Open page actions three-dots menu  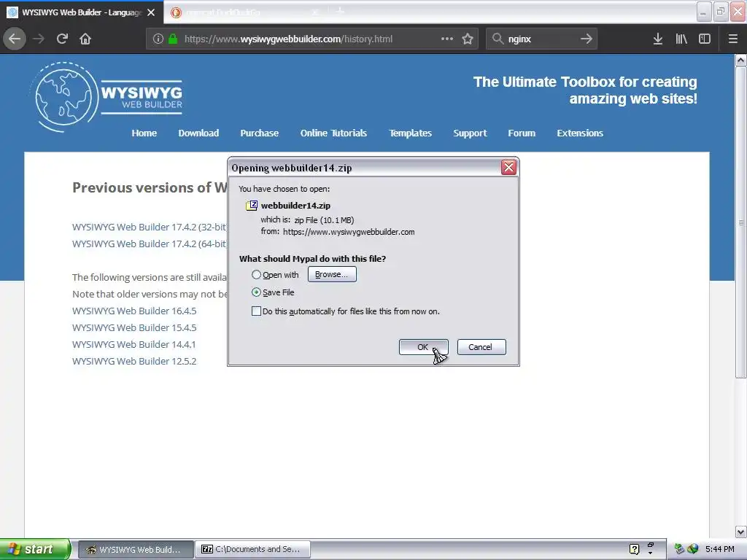(447, 39)
